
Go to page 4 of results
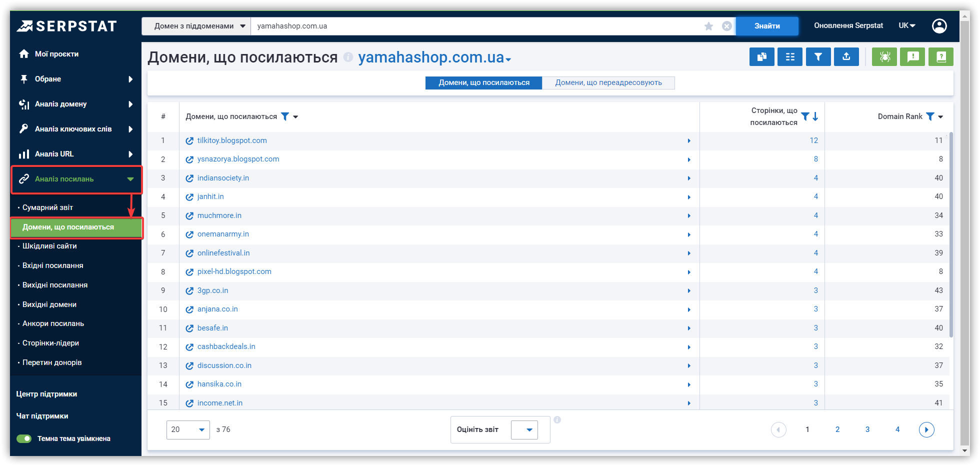coord(897,429)
